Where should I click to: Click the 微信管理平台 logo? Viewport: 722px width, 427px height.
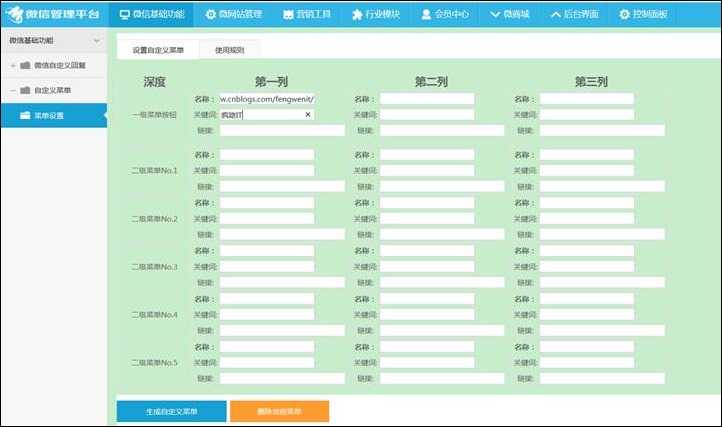[x=52, y=14]
